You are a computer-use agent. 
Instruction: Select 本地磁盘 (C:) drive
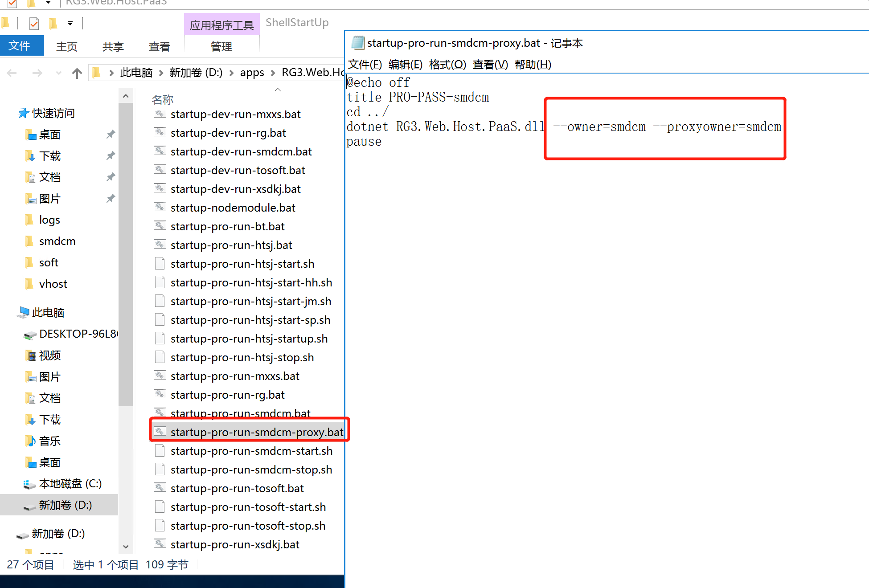click(62, 484)
